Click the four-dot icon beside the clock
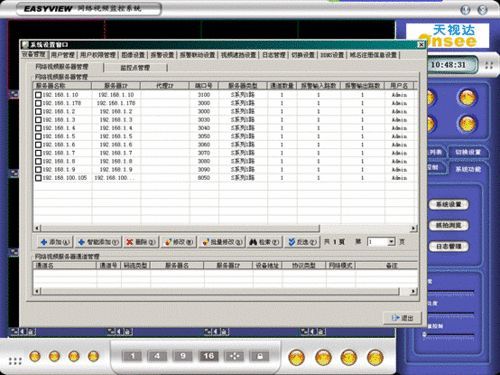 (x=489, y=65)
